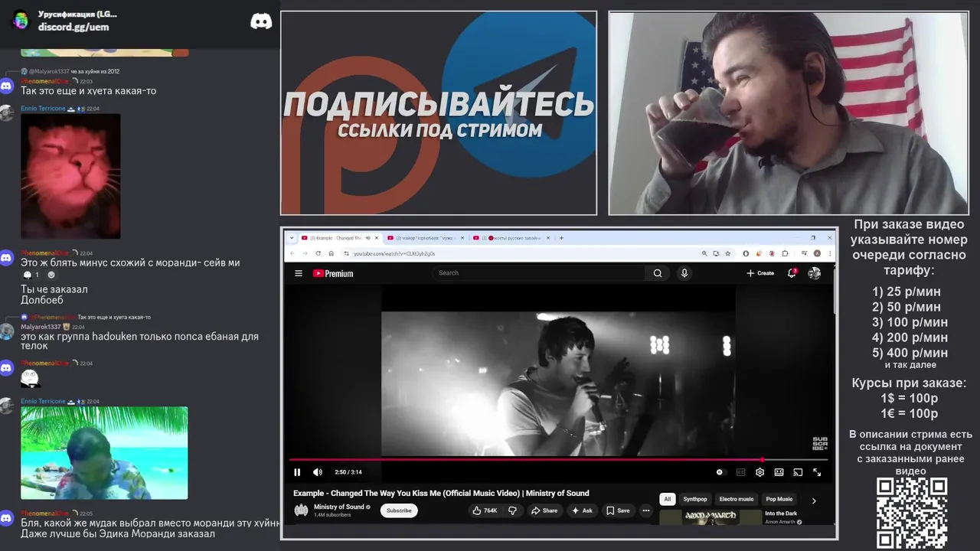Mute the video with the volume icon
The width and height of the screenshot is (980, 551).
tap(318, 472)
